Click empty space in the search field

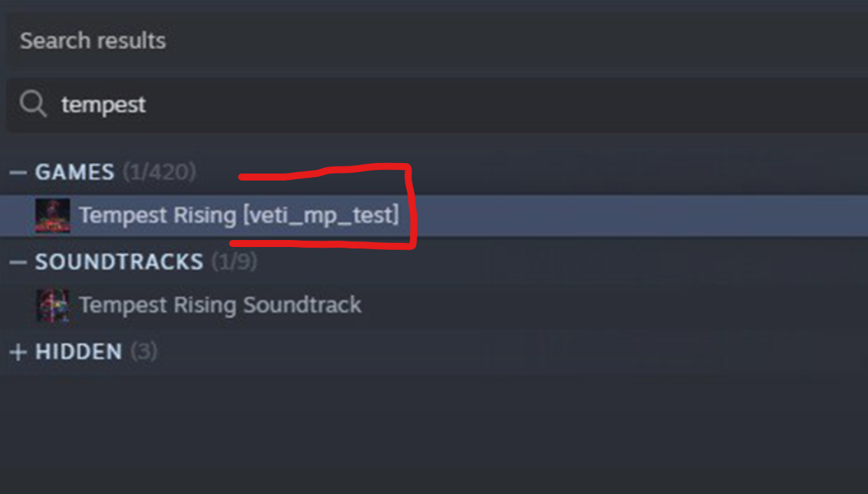tap(490, 105)
